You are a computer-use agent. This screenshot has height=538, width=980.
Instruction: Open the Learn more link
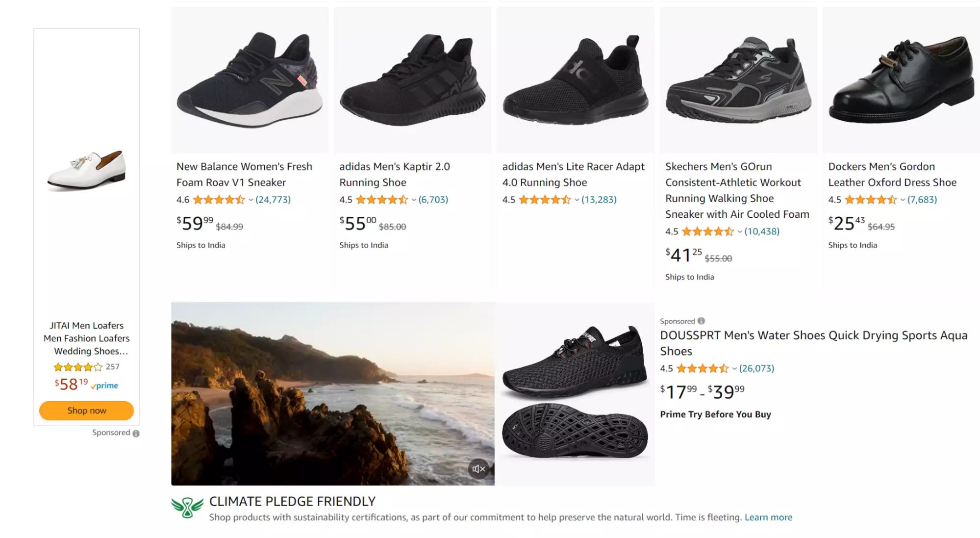click(x=768, y=517)
